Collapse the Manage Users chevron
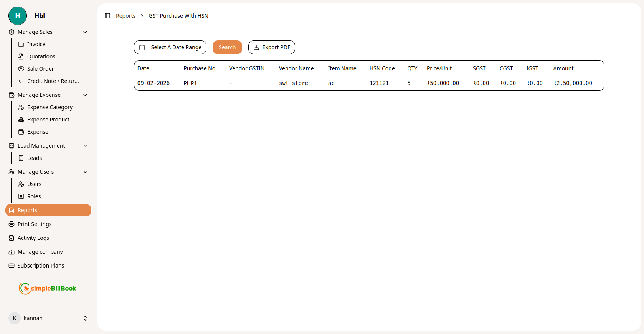 (85, 172)
